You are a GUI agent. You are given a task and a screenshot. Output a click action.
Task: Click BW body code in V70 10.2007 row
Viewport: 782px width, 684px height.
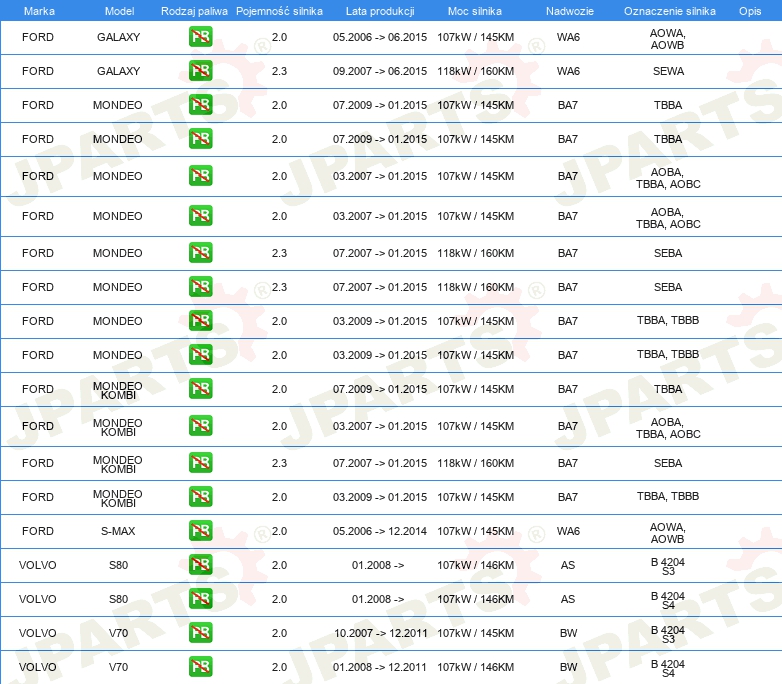click(x=568, y=633)
